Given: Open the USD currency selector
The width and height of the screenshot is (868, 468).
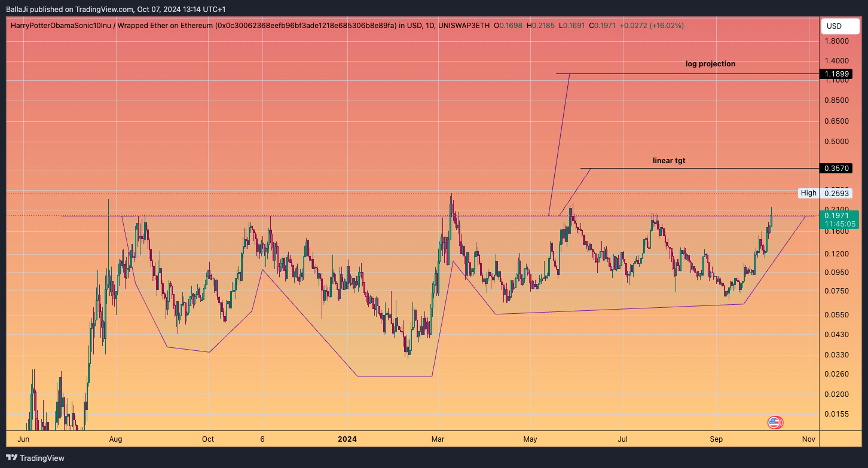Looking at the screenshot, I should (840, 26).
